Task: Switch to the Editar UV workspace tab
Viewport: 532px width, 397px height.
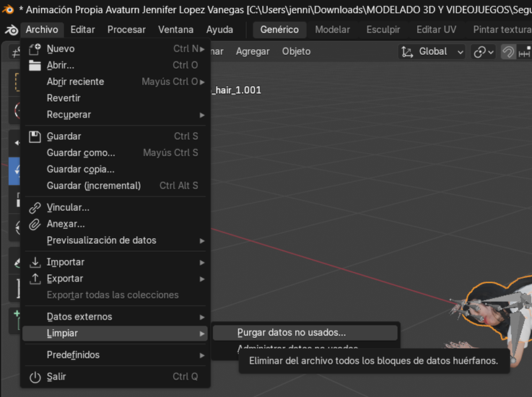Action: (436, 30)
